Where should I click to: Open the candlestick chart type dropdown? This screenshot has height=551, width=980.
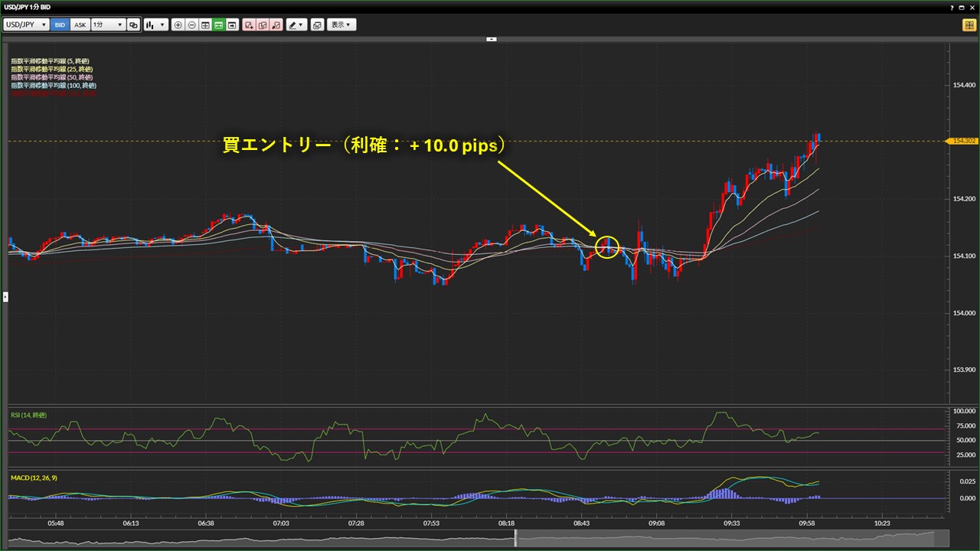click(155, 24)
